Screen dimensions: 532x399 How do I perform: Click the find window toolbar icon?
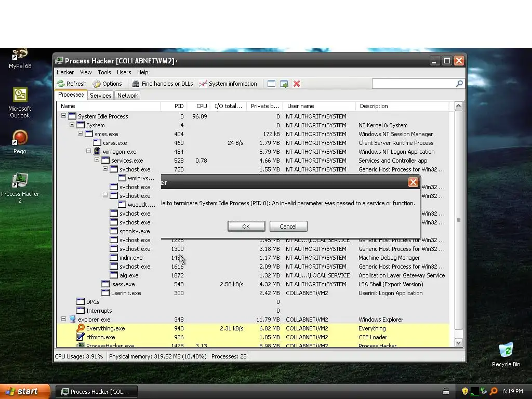tap(271, 84)
